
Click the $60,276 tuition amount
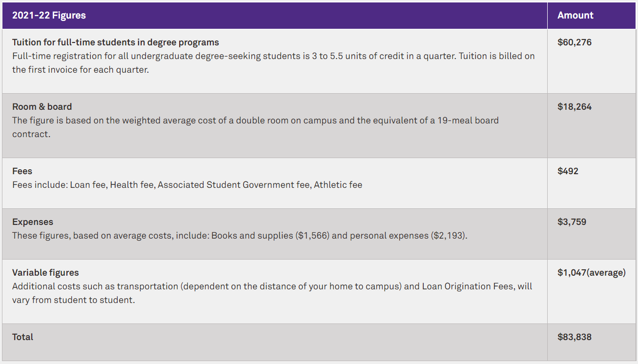(x=575, y=42)
